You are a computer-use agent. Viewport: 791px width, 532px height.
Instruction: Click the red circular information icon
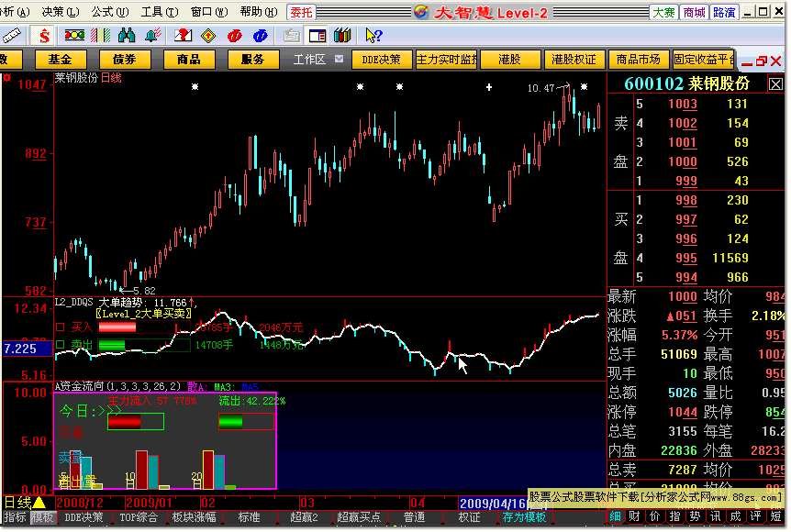pyautogui.click(x=235, y=36)
